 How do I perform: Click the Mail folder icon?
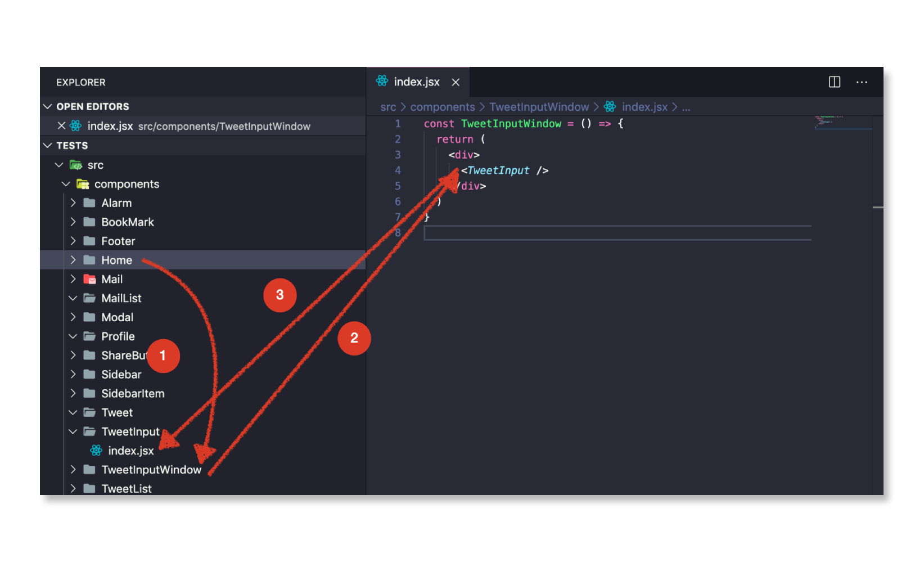pos(89,279)
